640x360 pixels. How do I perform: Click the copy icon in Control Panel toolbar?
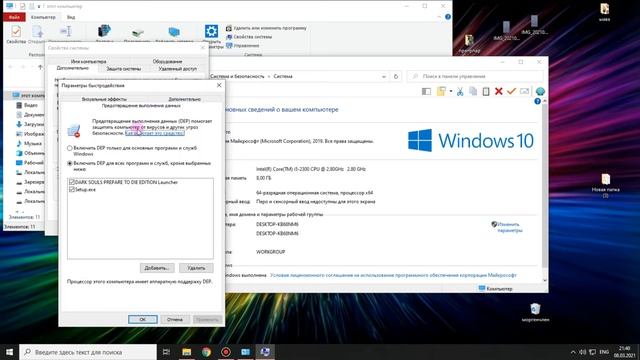tap(473, 91)
